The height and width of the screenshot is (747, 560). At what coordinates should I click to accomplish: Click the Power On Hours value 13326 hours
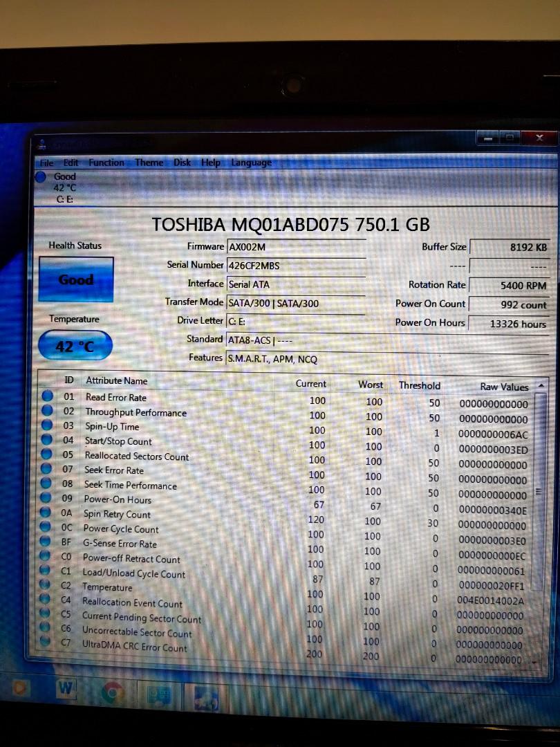tap(510, 324)
